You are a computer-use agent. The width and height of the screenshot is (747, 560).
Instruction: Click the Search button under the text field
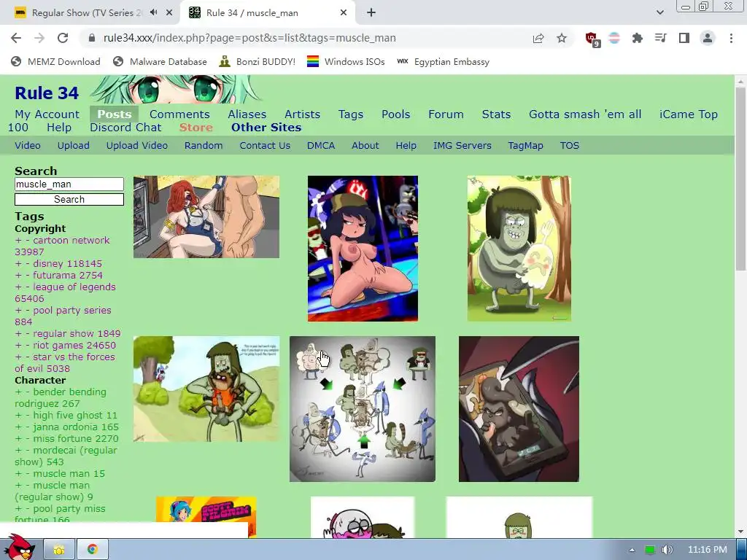(x=69, y=200)
